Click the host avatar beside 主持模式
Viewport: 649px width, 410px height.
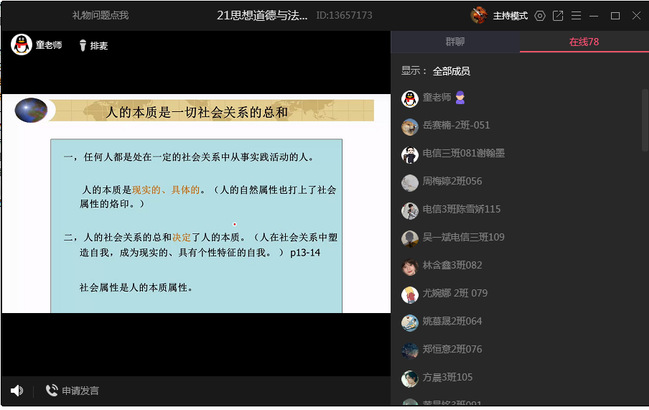[x=481, y=15]
